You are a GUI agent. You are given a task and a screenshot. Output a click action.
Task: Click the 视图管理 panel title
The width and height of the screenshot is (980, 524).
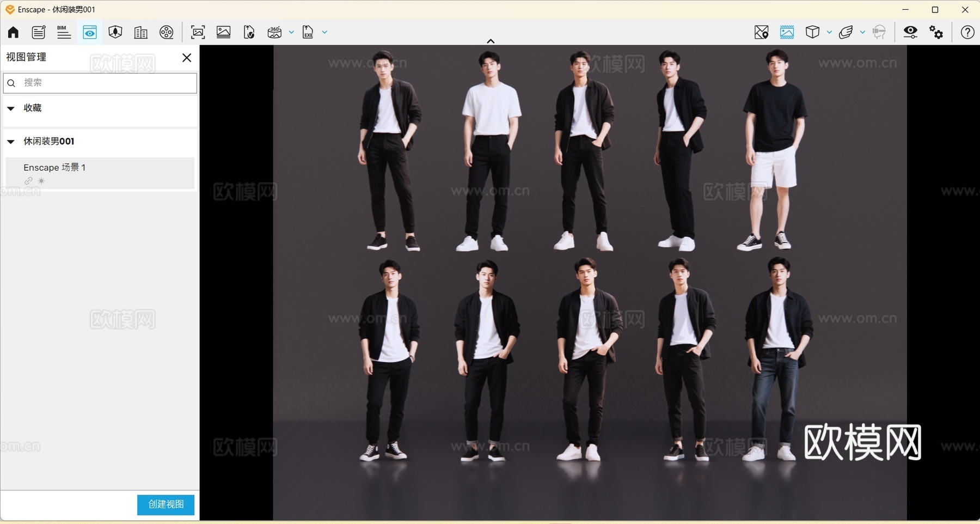[26, 57]
